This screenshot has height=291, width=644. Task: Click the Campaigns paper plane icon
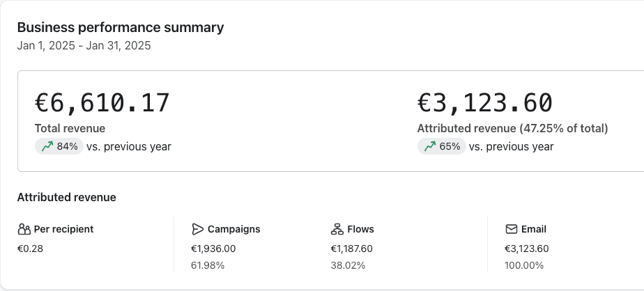pos(197,229)
